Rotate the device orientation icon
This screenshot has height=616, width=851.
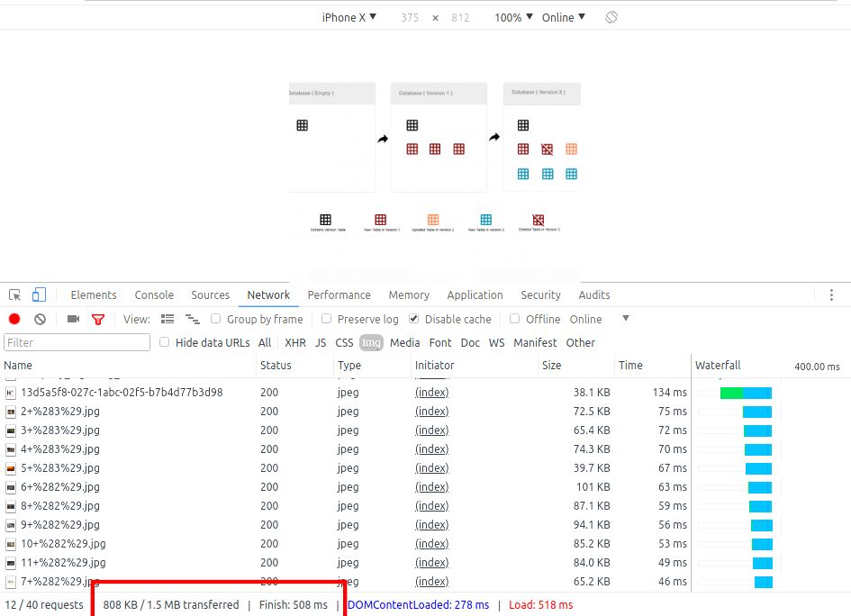point(611,17)
